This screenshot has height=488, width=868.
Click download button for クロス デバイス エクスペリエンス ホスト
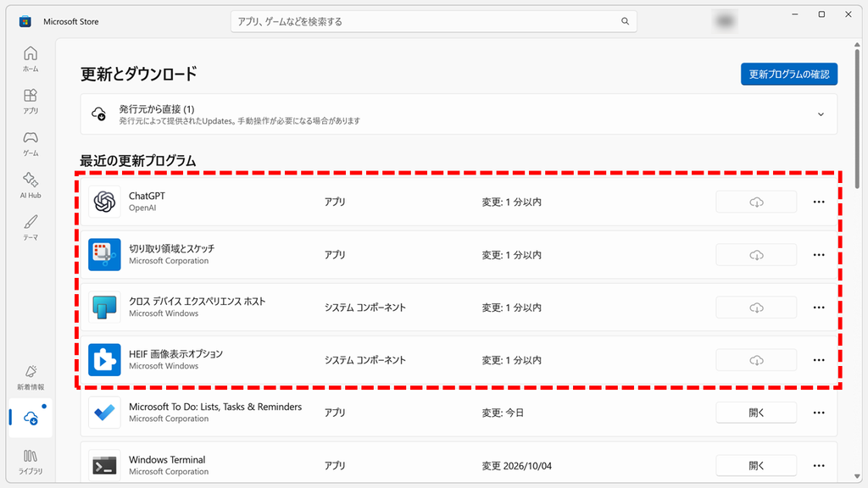[756, 307]
